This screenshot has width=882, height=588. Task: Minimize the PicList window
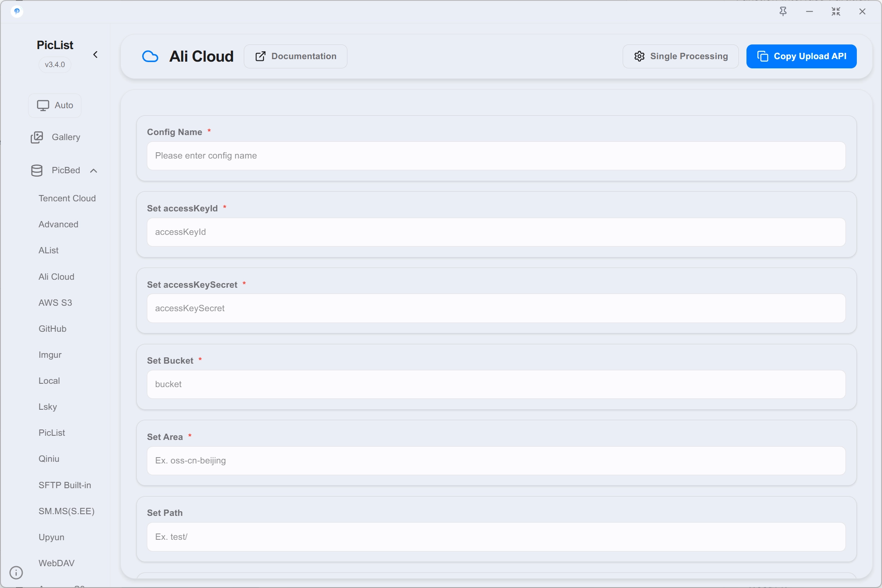click(x=809, y=11)
